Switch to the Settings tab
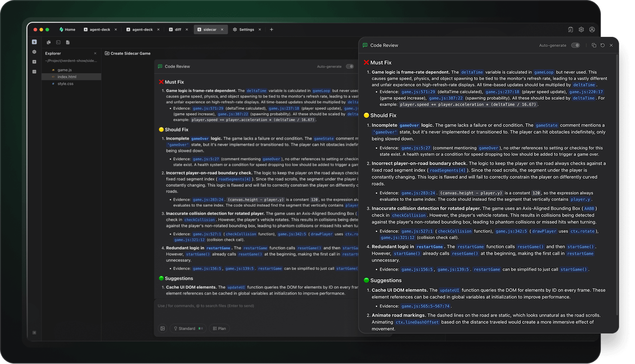This screenshot has height=364, width=635. [246, 29]
